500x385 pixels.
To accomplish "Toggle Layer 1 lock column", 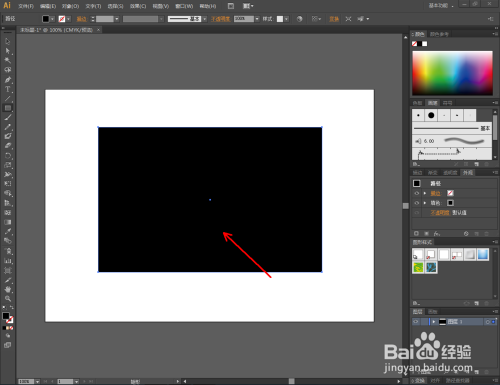I will tap(424, 322).
